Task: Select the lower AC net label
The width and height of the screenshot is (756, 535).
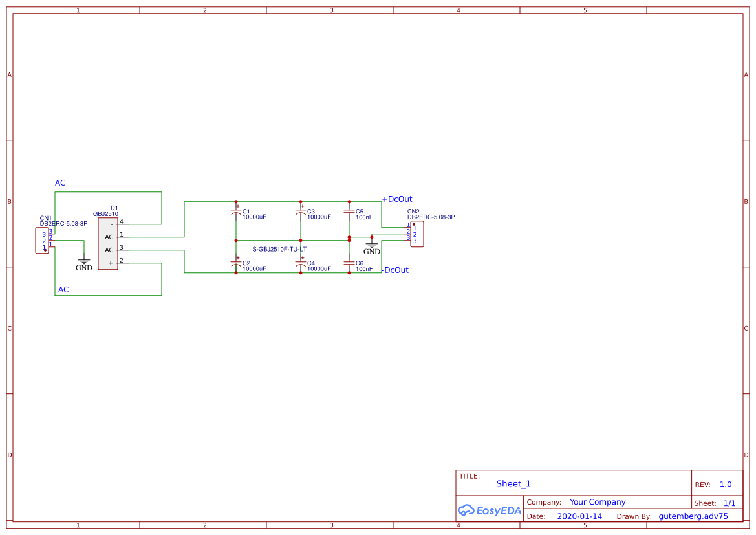Action: click(x=63, y=289)
